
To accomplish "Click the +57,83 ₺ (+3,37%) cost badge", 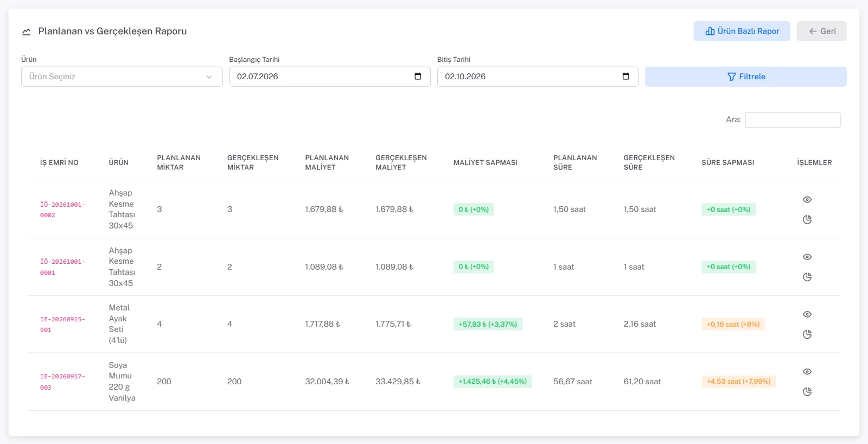I will tap(488, 324).
